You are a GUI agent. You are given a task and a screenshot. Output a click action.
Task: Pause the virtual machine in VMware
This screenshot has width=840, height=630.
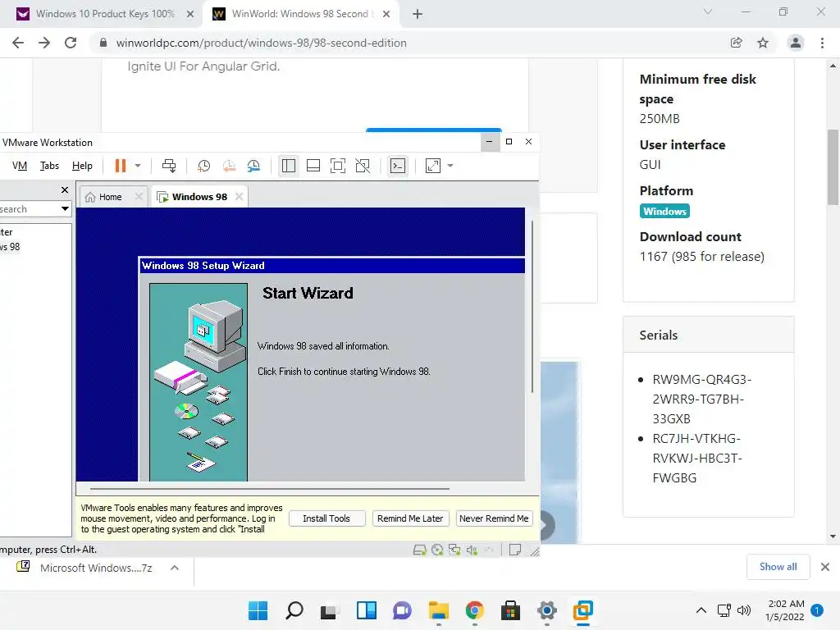point(121,166)
